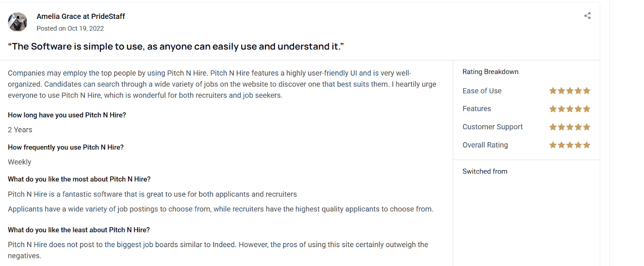The width and height of the screenshot is (644, 266).
Task: Click the Ease of Use star rating
Action: point(570,91)
